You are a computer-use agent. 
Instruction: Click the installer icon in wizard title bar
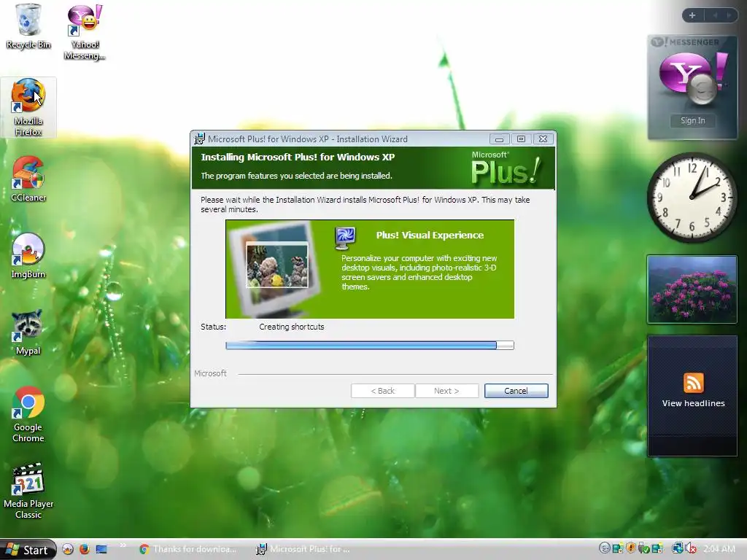[199, 139]
